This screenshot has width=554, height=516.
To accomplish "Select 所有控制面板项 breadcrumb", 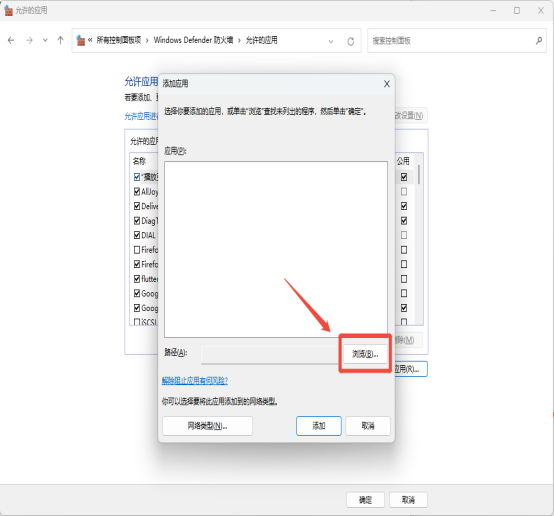I will pyautogui.click(x=119, y=40).
